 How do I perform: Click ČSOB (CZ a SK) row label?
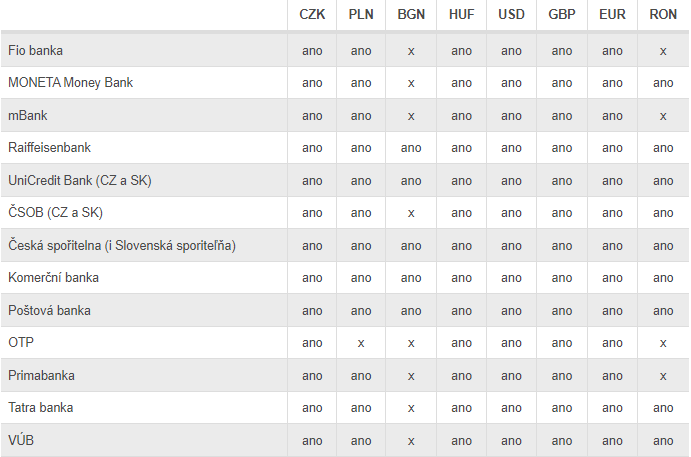tap(56, 212)
